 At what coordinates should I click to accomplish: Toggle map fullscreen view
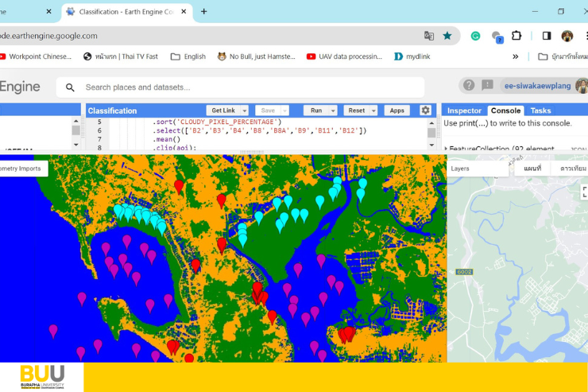pyautogui.click(x=584, y=192)
